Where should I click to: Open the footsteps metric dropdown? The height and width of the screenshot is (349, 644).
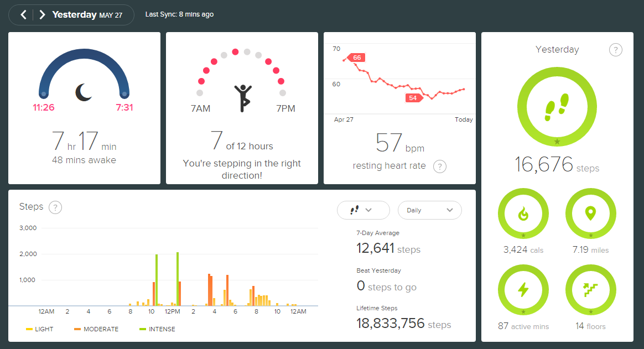(x=363, y=210)
